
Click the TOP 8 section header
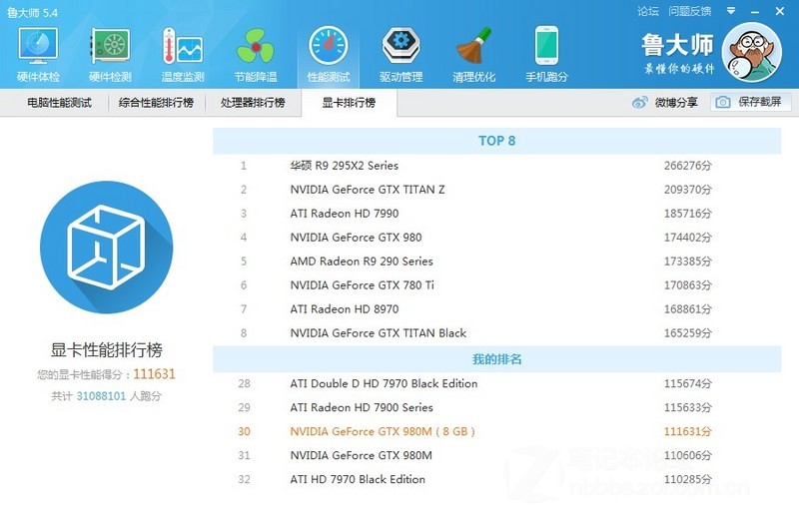[496, 141]
